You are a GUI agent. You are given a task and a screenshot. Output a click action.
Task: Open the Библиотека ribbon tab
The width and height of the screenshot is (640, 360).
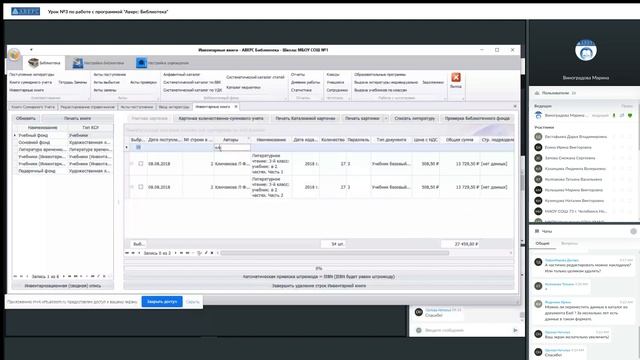pos(44,63)
